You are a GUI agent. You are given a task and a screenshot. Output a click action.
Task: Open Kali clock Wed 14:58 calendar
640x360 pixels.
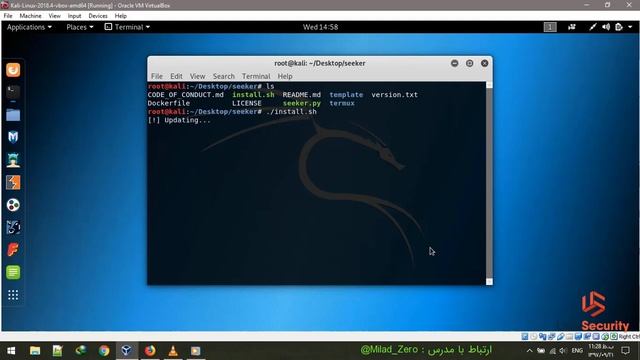coord(320,27)
